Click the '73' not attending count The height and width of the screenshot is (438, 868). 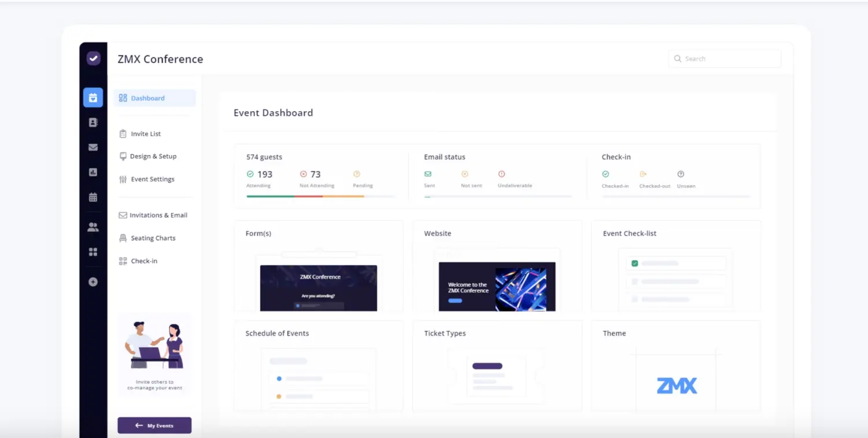tap(315, 174)
